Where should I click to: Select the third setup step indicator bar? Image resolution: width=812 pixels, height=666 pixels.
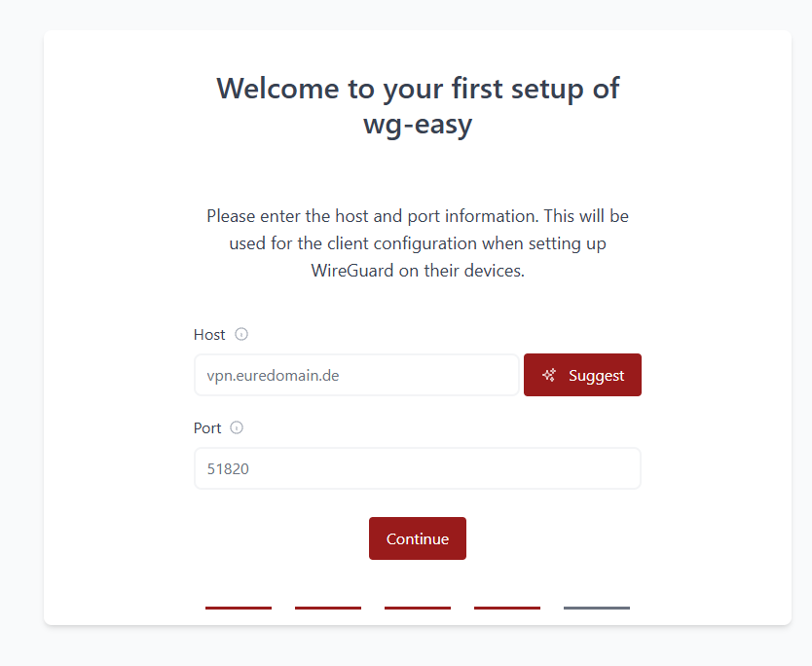418,608
